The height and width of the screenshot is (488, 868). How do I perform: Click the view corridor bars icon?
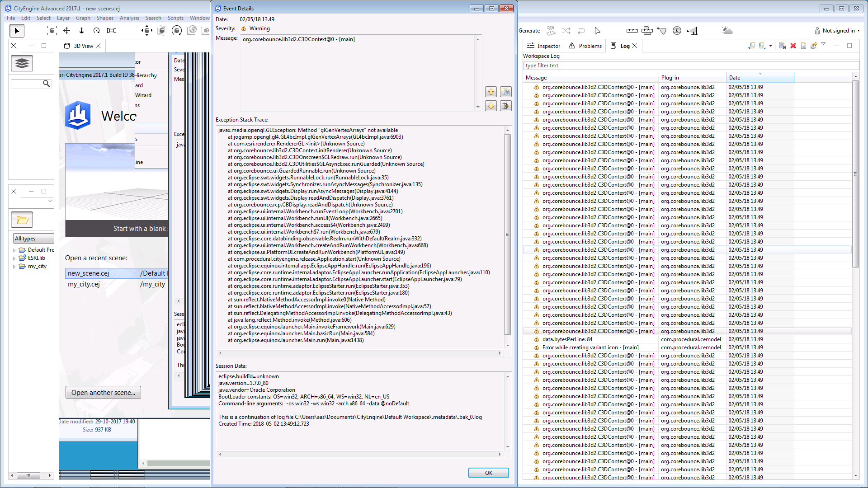click(692, 31)
